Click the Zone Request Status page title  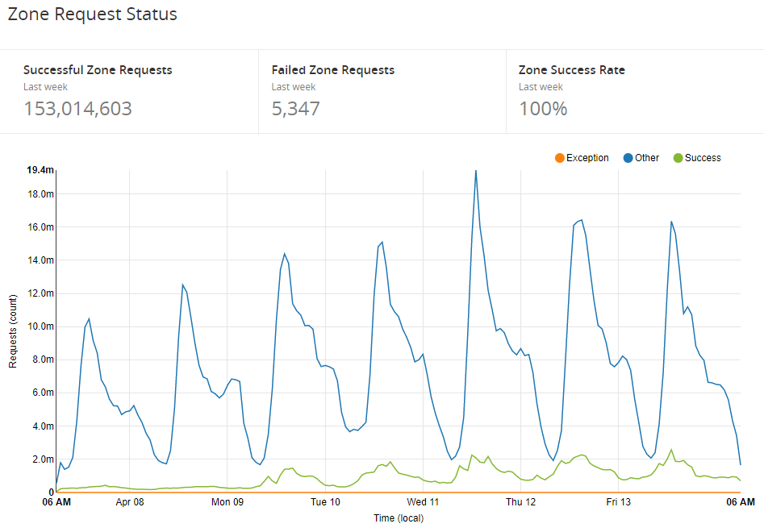point(92,15)
